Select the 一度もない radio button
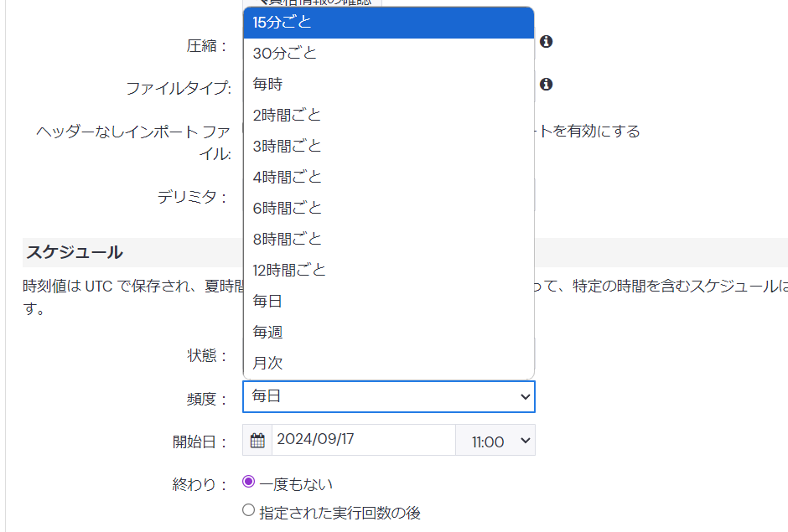The width and height of the screenshot is (788, 532). [x=248, y=482]
